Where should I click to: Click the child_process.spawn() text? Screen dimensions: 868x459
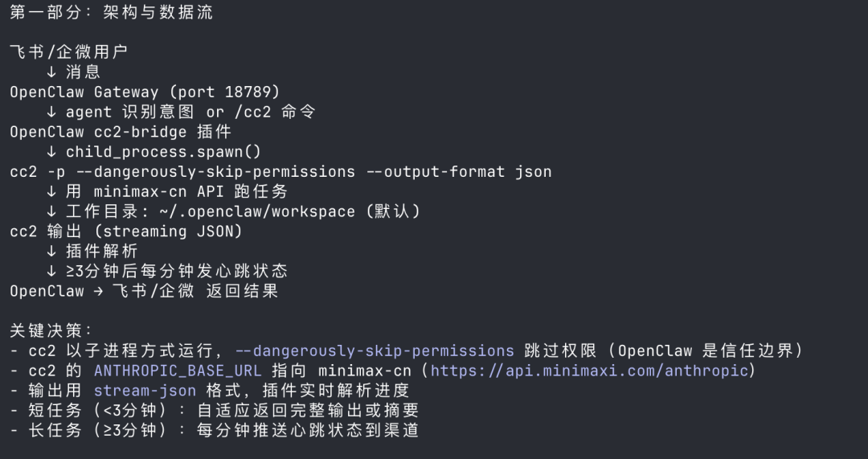163,152
